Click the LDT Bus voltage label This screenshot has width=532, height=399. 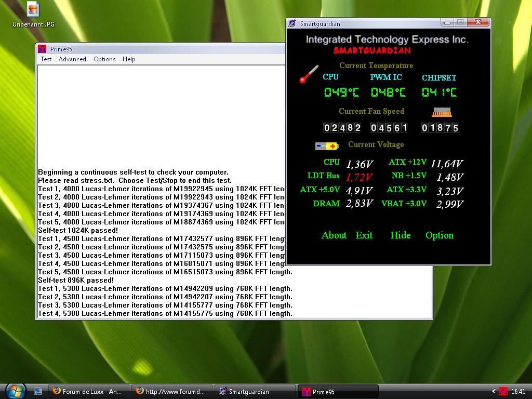click(x=323, y=176)
